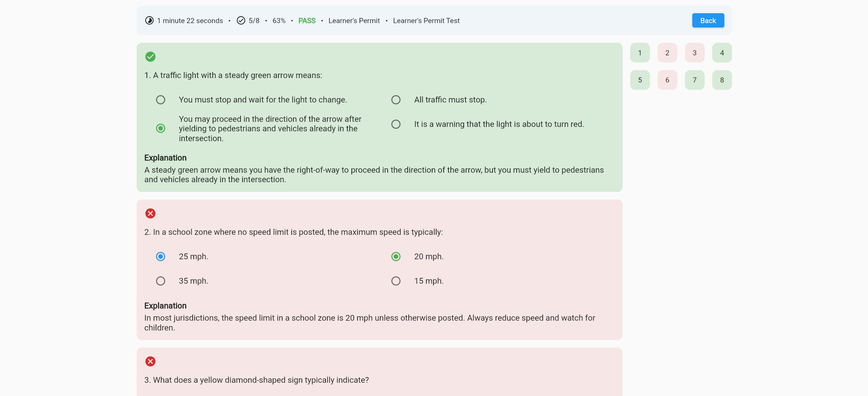Select the '35 mph.' radio option

[160, 281]
